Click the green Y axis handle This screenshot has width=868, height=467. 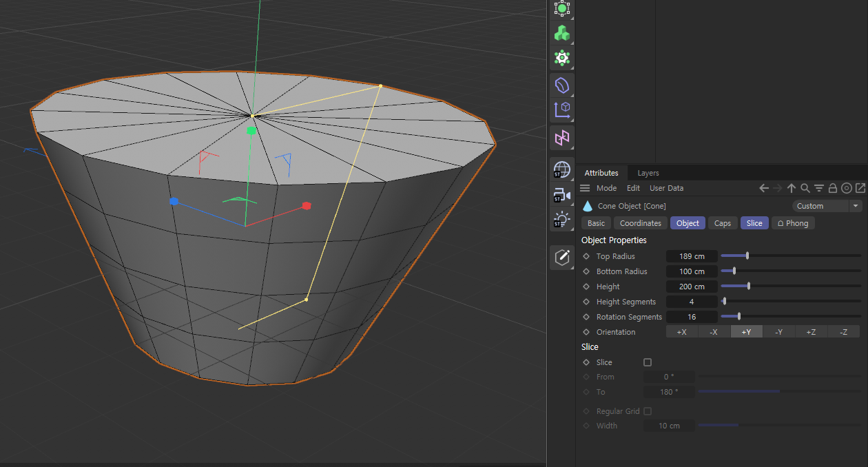coord(251,130)
